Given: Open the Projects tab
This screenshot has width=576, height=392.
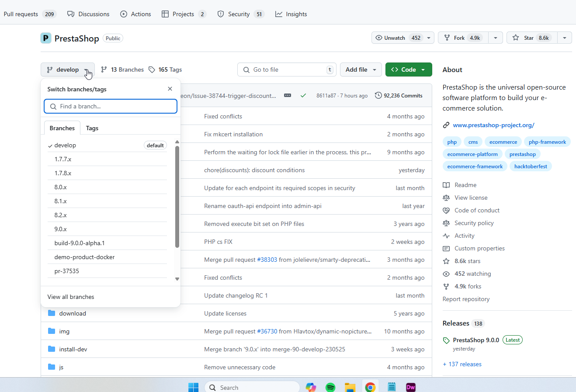Looking at the screenshot, I should 184,14.
